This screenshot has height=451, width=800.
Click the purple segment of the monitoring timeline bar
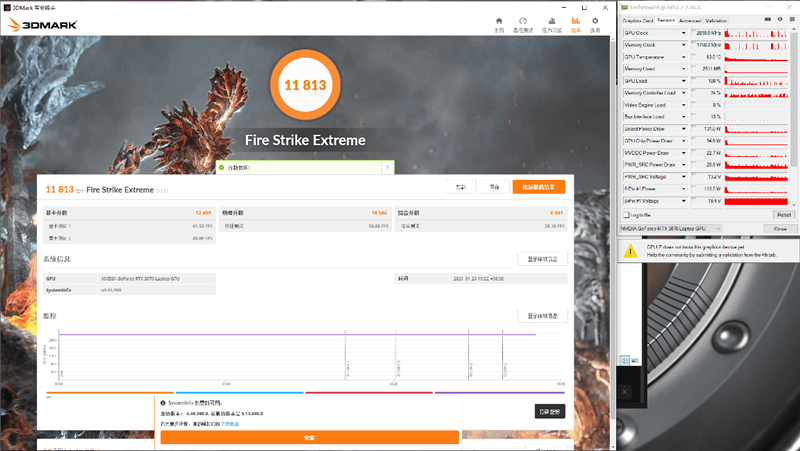point(499,393)
